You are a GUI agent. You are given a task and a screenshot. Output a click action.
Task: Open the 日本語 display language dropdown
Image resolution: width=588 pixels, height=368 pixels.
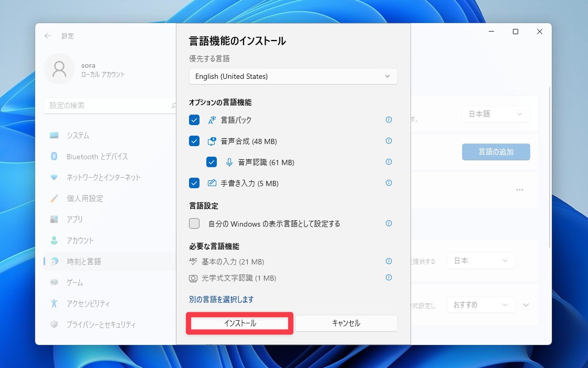tap(496, 114)
